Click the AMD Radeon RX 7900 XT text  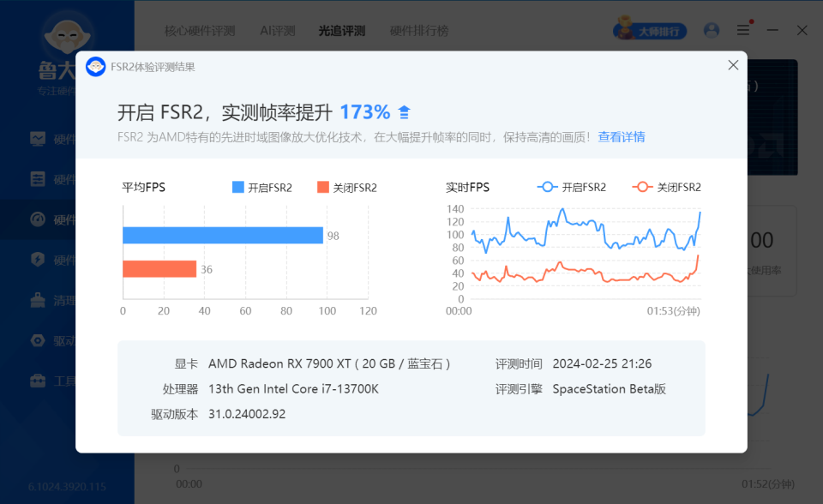tap(329, 363)
